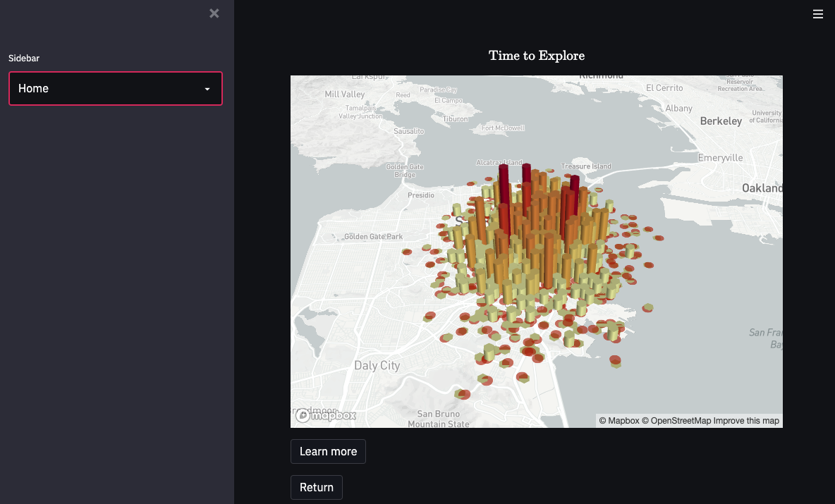Click the Mill Valley map label
Viewport: 835px width, 504px height.
(x=345, y=94)
